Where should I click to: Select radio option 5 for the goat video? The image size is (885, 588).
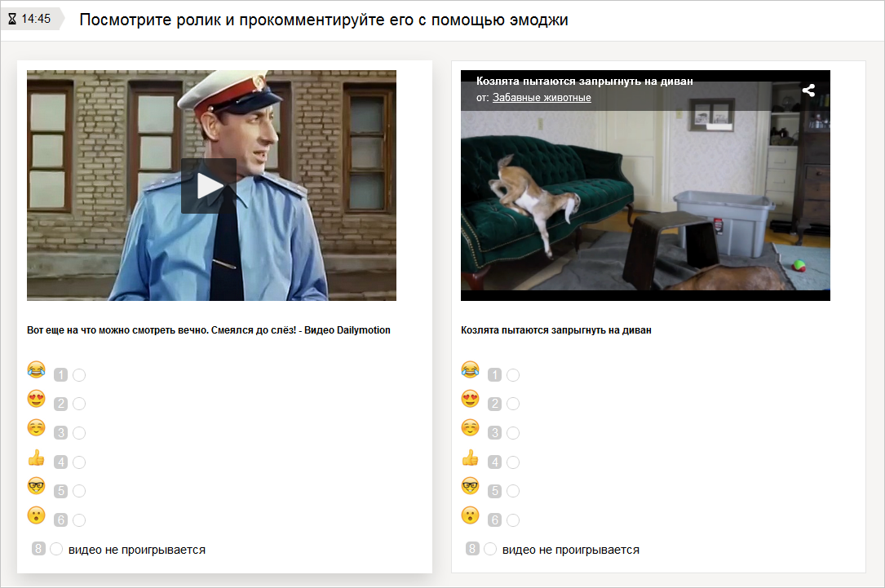coord(513,491)
